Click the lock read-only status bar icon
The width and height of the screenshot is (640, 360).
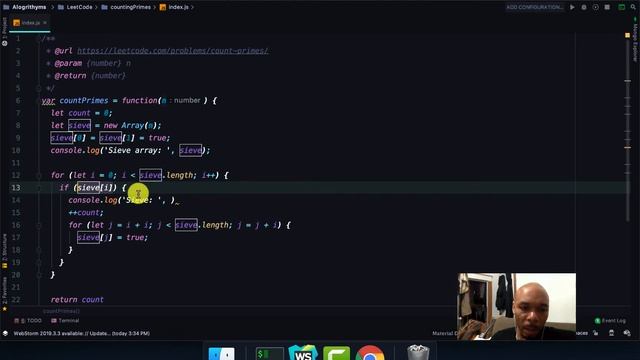[596, 333]
